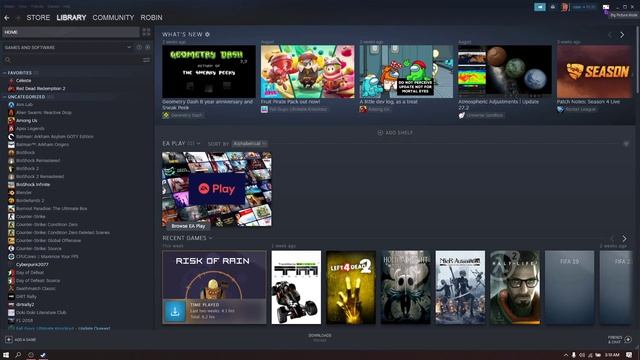This screenshot has width=640, height=360.
Task: Open the notifications bell icon
Action: coord(553,7)
